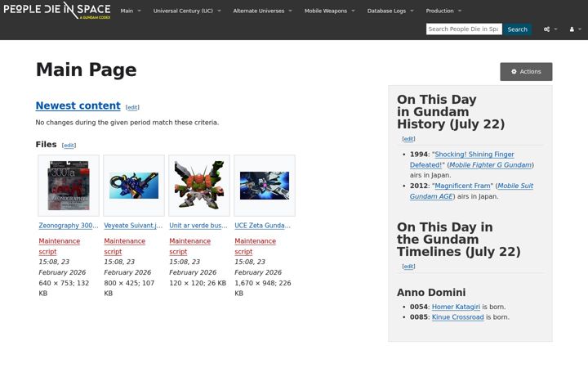Viewport: 588px width, 368px height.
Task: Open the Homer Katagiri article link
Action: pyautogui.click(x=456, y=307)
